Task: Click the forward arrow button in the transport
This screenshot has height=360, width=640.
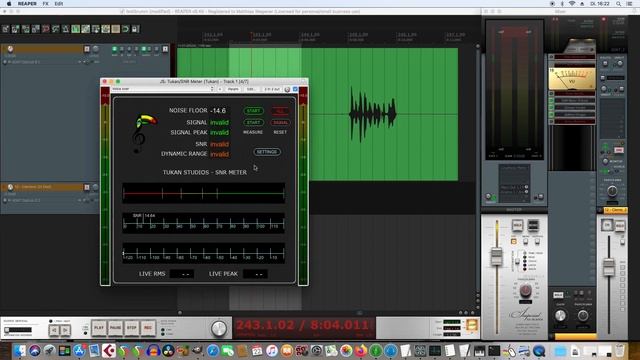Action: (x=65, y=330)
